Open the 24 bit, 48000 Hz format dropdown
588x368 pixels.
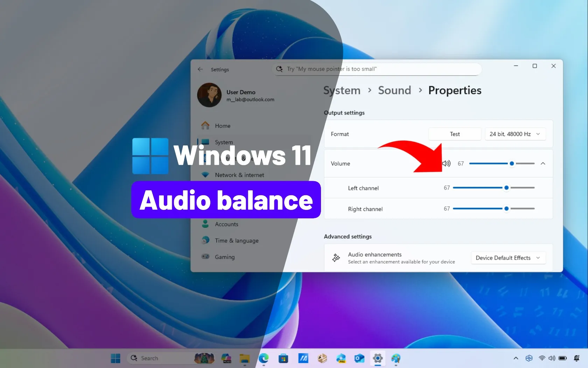tap(515, 134)
